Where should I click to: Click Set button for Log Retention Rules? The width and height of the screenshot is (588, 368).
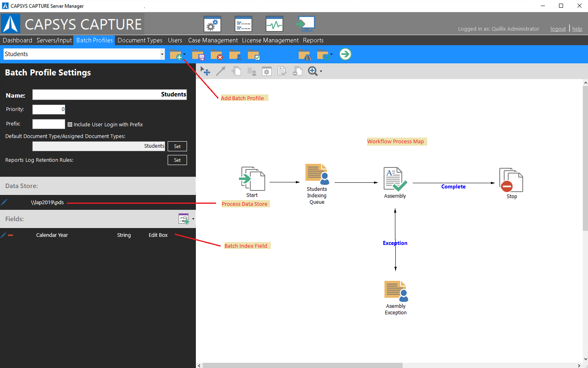pos(177,160)
